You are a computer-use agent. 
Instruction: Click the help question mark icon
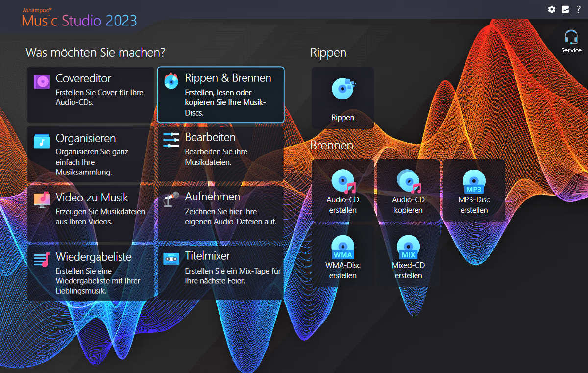click(x=578, y=9)
